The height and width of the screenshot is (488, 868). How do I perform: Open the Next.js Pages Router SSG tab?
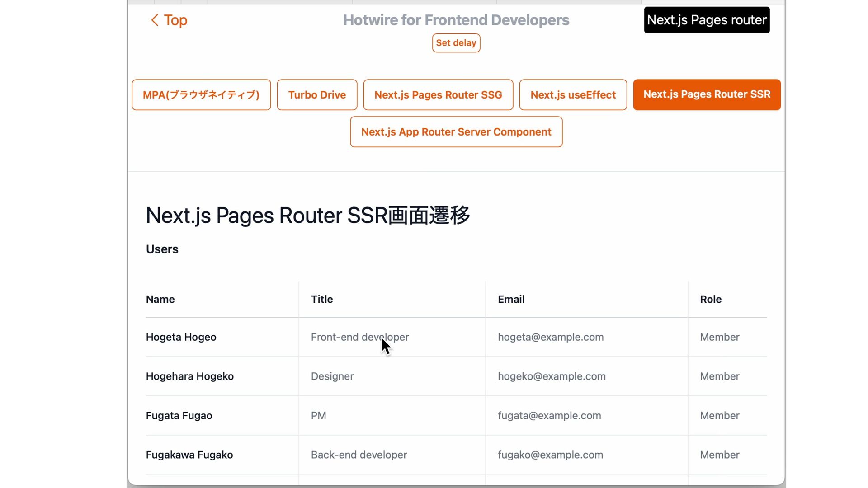tap(438, 95)
